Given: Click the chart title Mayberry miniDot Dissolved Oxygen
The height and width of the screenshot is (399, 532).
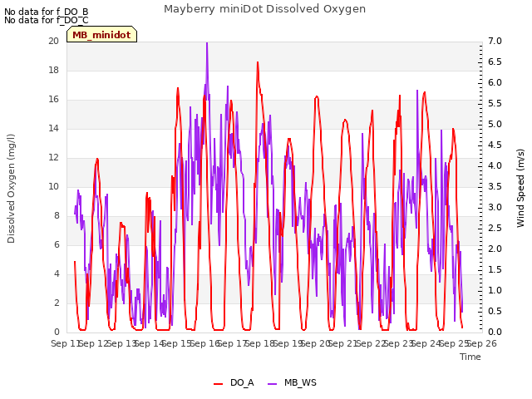Looking at the screenshot, I should (x=264, y=9).
